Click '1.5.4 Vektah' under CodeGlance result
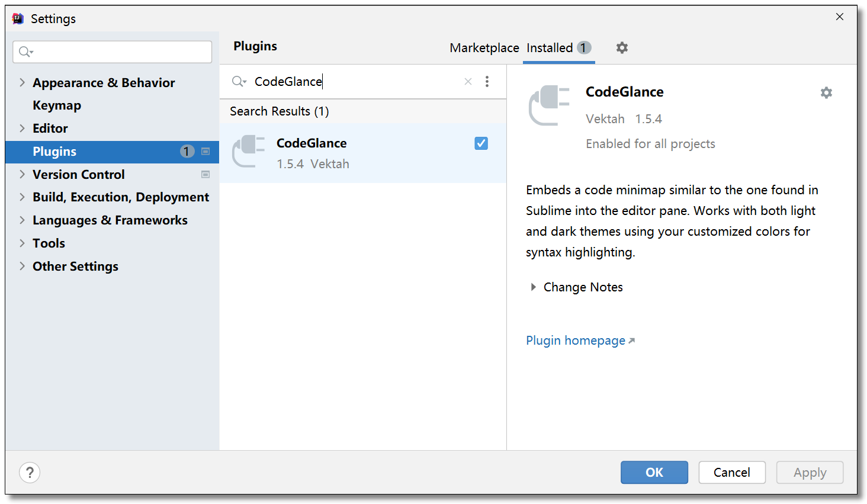 313,164
